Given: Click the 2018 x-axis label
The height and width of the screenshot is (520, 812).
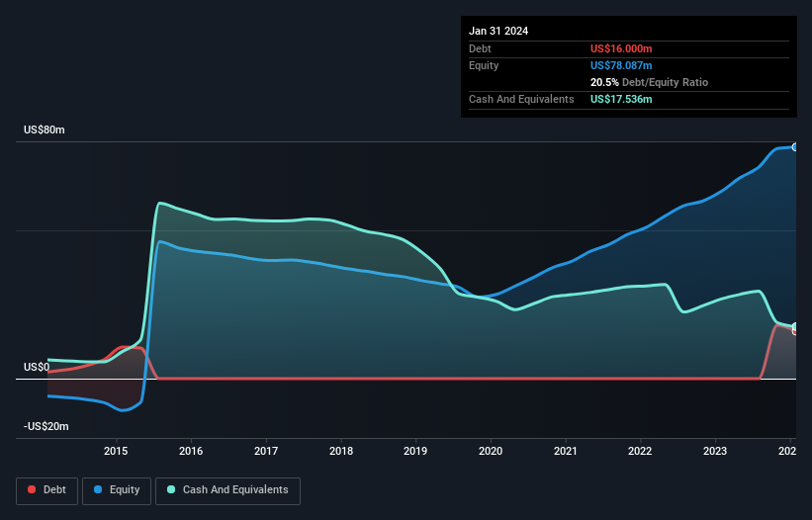Looking at the screenshot, I should coord(341,451).
